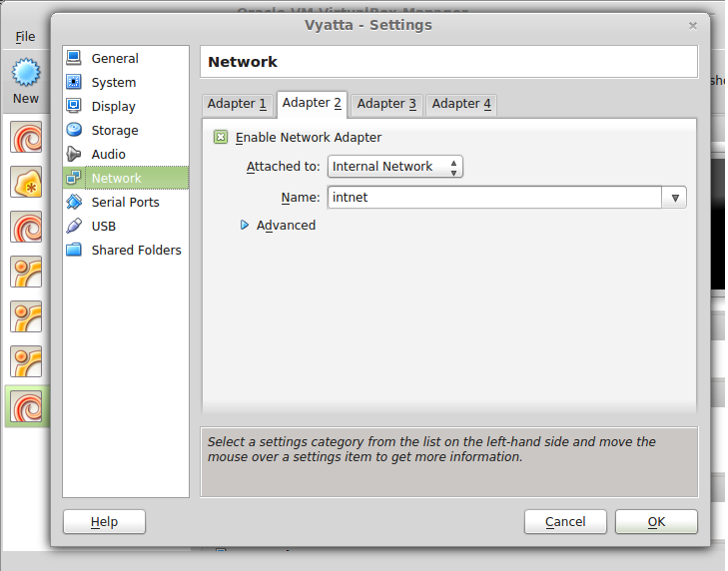Open the network Name dropdown arrow
The height and width of the screenshot is (571, 728).
[675, 198]
